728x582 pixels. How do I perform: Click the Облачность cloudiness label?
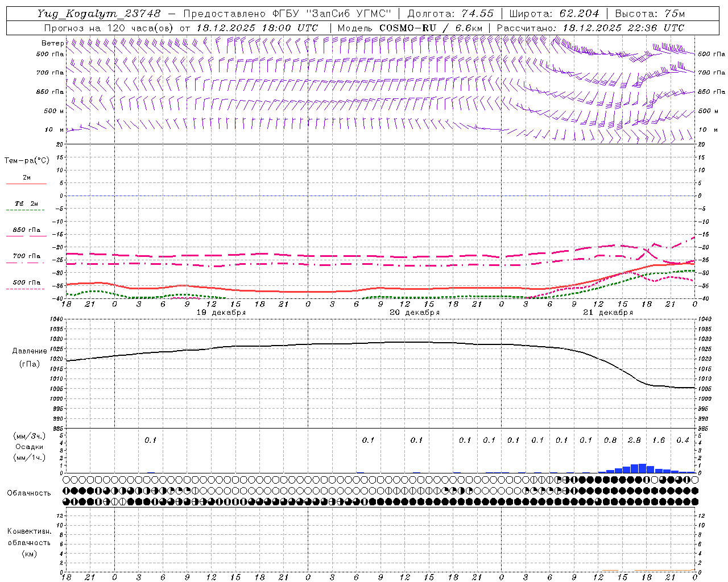(x=29, y=493)
